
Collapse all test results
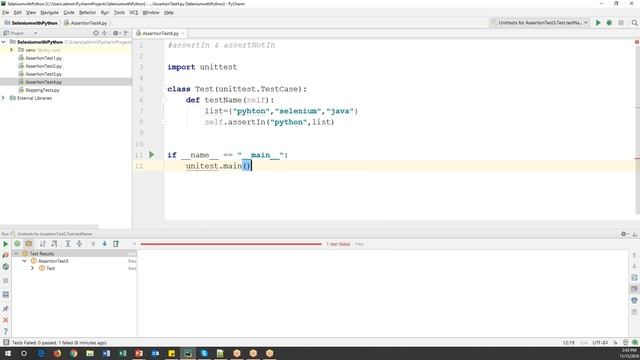click(79, 244)
